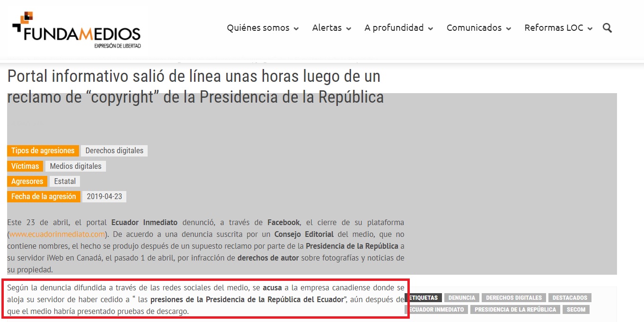Image resolution: width=644 pixels, height=322 pixels.
Task: Expand the Quiénes somos dropdown chevron
Action: (x=296, y=29)
